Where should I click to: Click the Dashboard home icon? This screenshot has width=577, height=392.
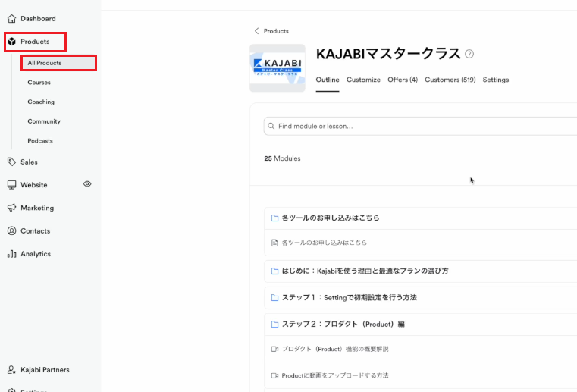pyautogui.click(x=12, y=18)
